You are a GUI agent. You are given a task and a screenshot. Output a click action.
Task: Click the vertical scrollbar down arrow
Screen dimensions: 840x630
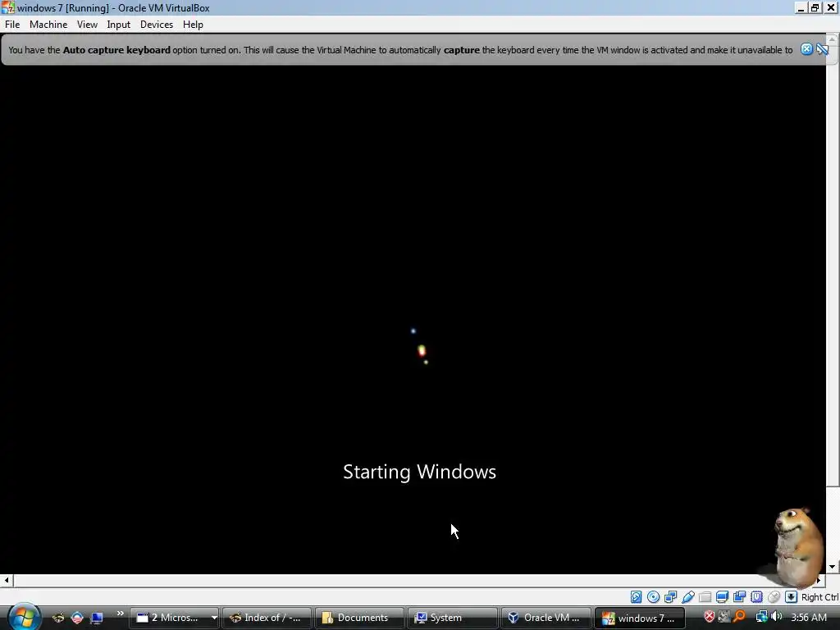point(833,567)
